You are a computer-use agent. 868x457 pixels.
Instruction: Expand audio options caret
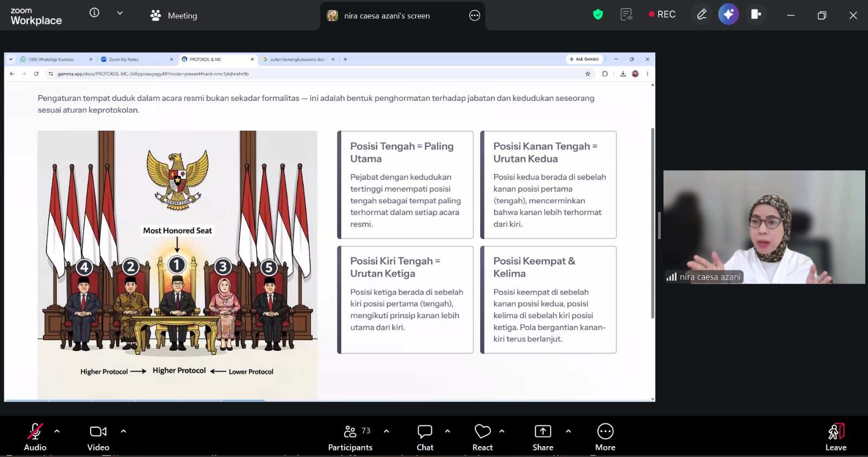[x=57, y=432]
